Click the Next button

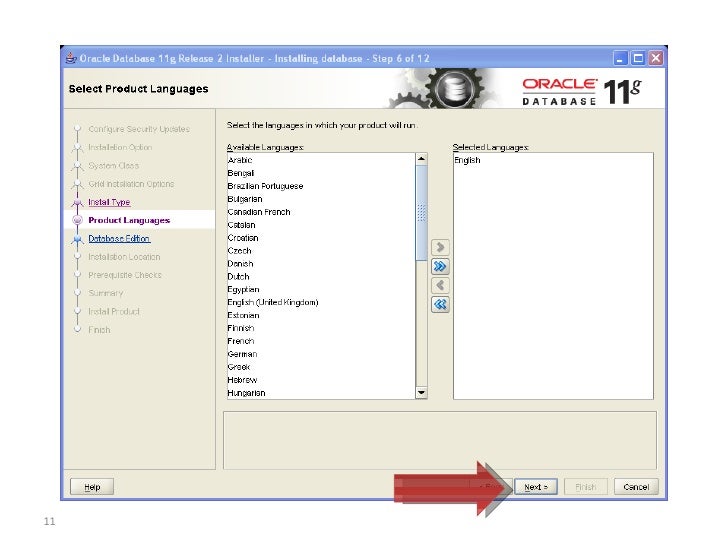(536, 487)
